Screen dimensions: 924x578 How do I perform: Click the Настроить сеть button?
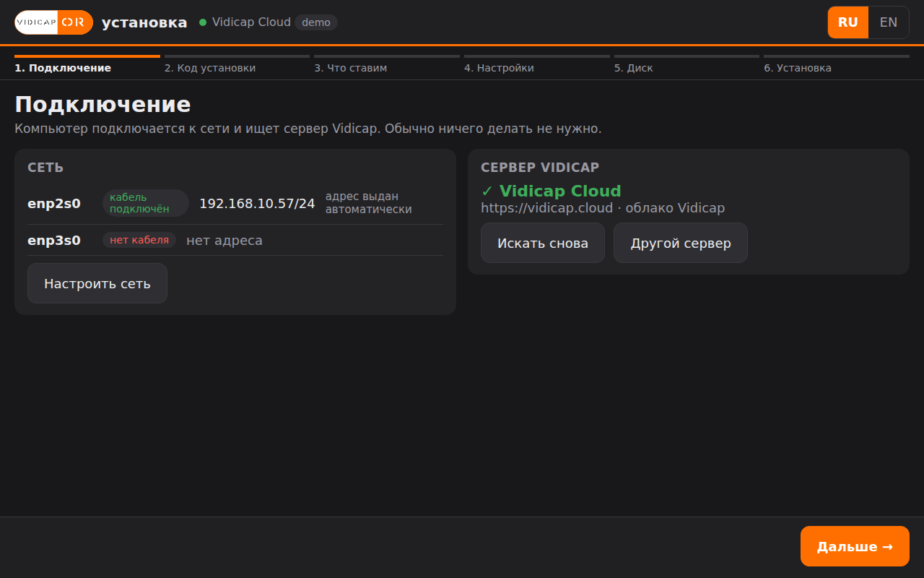coord(97,283)
